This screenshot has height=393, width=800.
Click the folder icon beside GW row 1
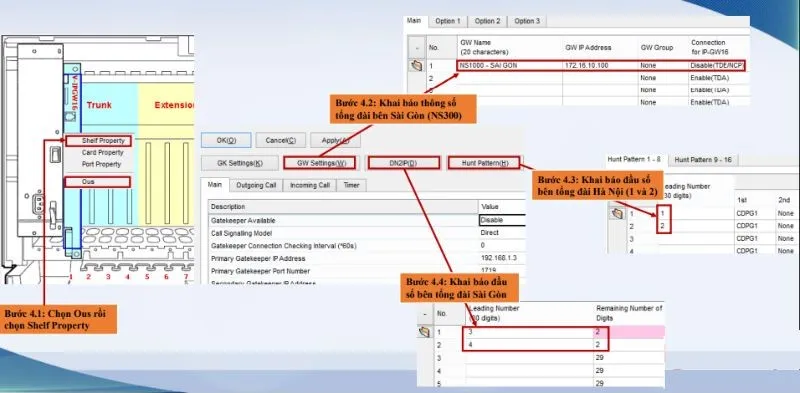click(417, 66)
